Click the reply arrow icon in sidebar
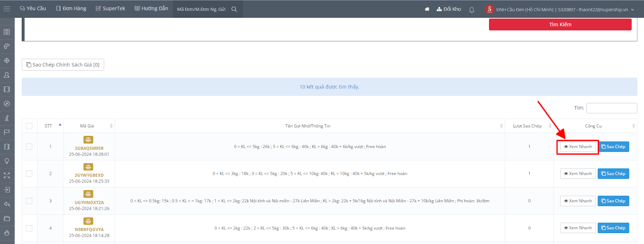 tap(7, 204)
